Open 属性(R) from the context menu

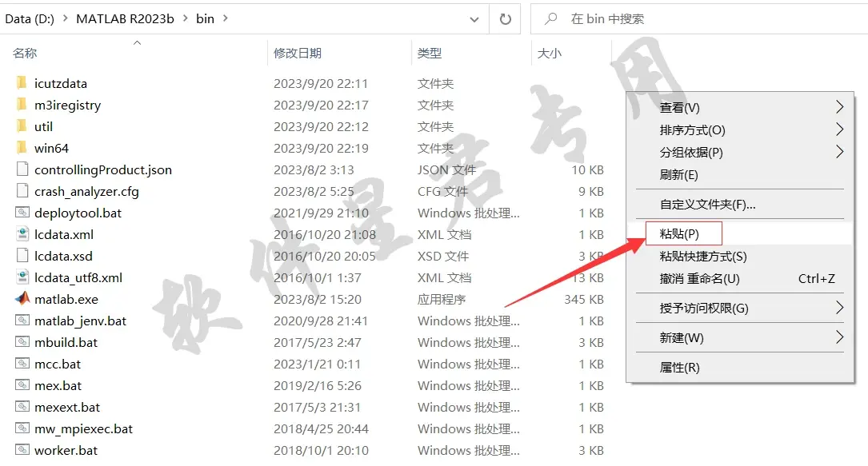click(740, 367)
